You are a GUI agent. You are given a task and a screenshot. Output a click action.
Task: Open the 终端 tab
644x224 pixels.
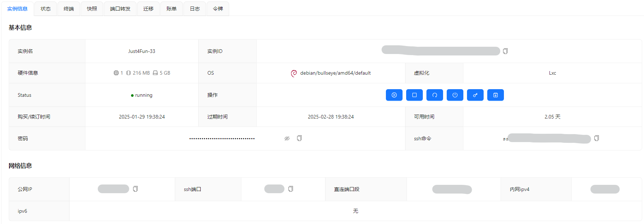point(69,9)
